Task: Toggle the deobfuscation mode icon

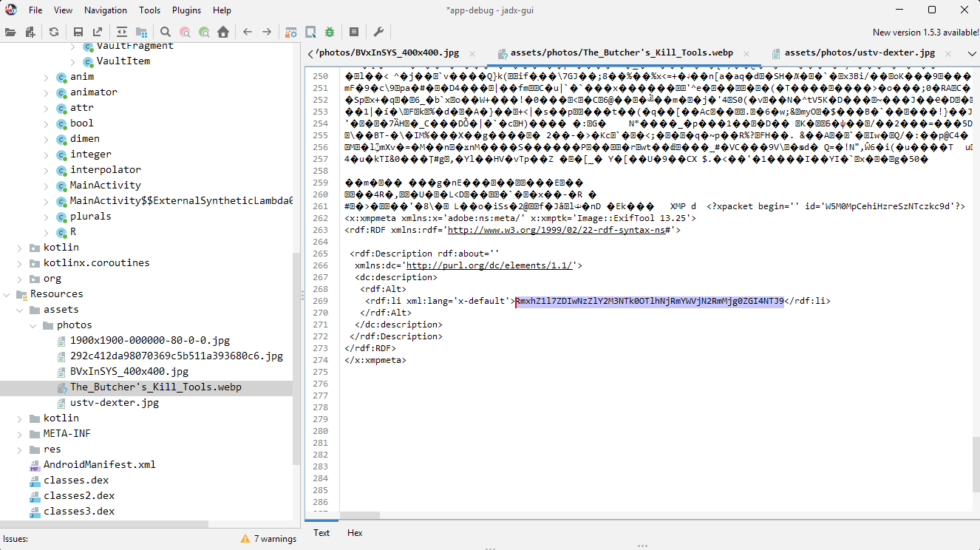Action: coord(292,32)
